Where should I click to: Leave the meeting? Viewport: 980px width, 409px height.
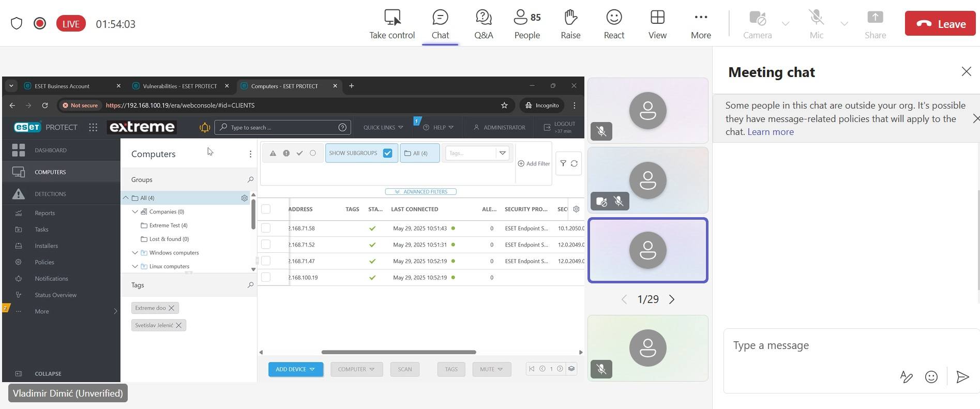click(x=940, y=24)
